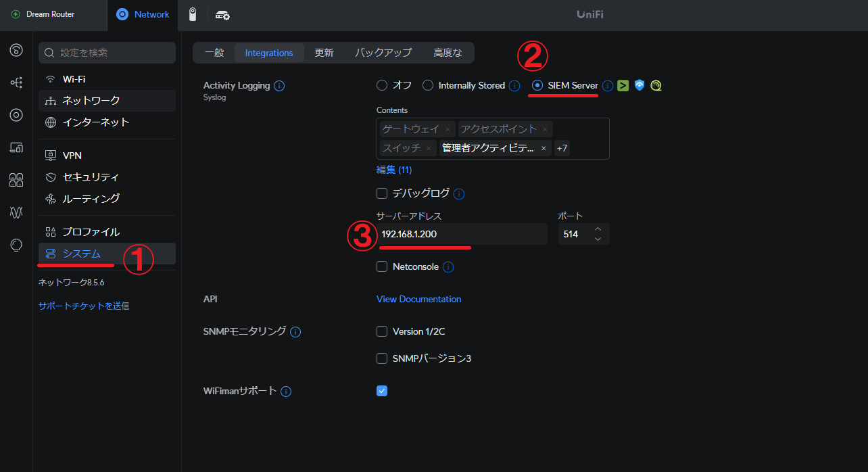This screenshot has width=868, height=472.
Task: Open the device manager icon in top bar
Action: [x=222, y=15]
